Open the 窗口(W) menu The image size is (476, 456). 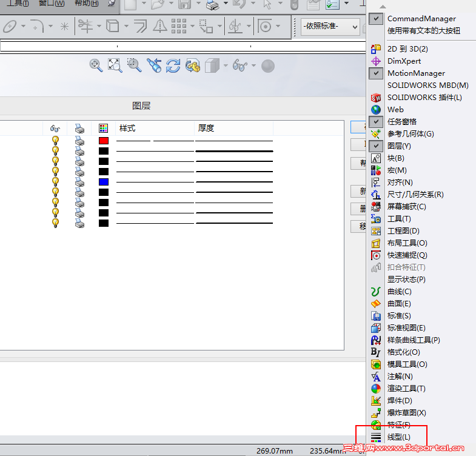click(52, 4)
